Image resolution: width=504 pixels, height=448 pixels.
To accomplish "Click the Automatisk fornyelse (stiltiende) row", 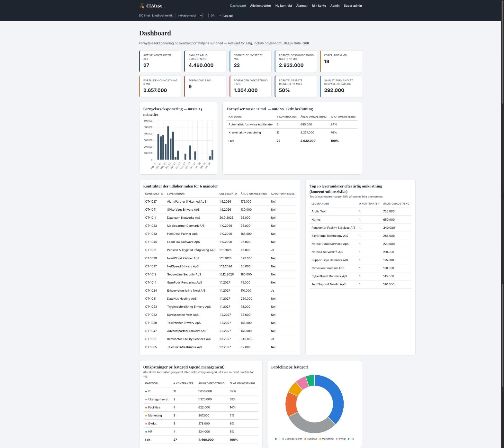I will (292, 124).
